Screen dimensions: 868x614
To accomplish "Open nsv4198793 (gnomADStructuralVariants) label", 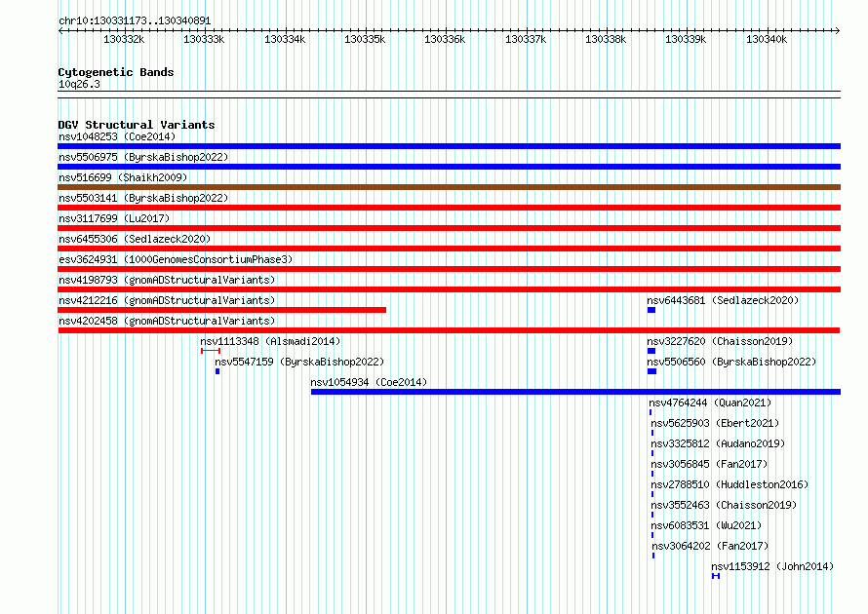I will pyautogui.click(x=167, y=280).
